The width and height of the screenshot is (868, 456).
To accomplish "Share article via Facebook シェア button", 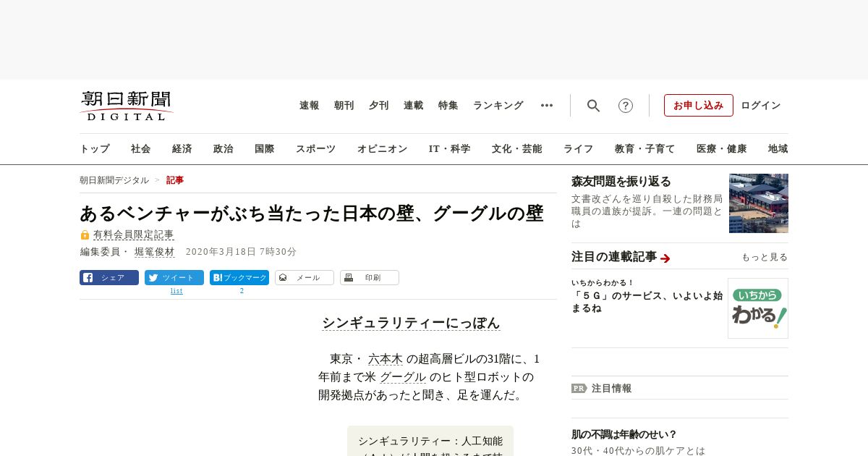I will [x=109, y=277].
